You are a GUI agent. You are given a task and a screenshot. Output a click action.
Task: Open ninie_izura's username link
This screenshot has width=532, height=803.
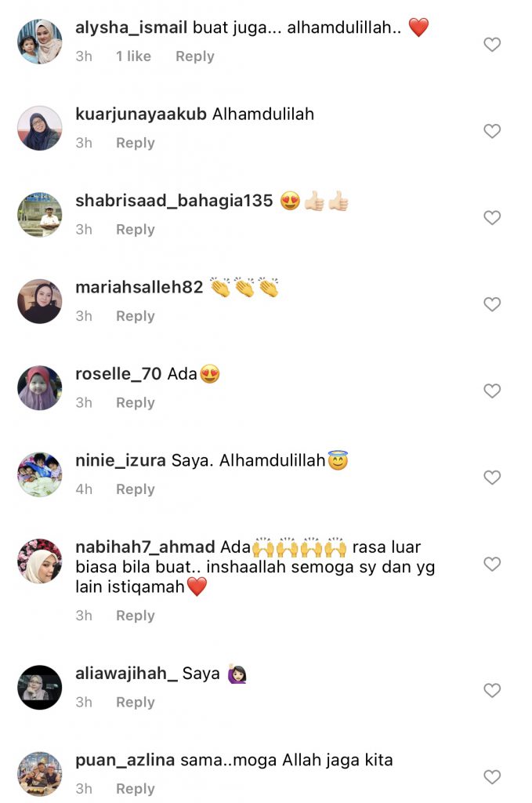pos(120,460)
